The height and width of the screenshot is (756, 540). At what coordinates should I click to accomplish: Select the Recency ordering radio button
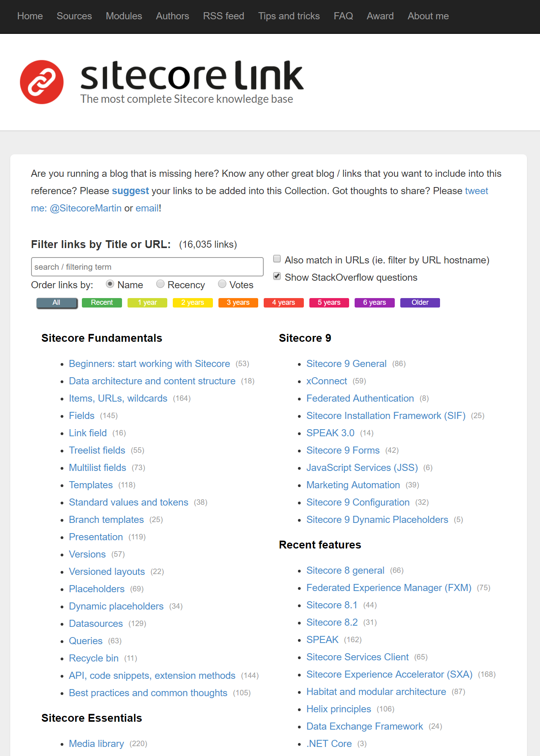(x=160, y=284)
